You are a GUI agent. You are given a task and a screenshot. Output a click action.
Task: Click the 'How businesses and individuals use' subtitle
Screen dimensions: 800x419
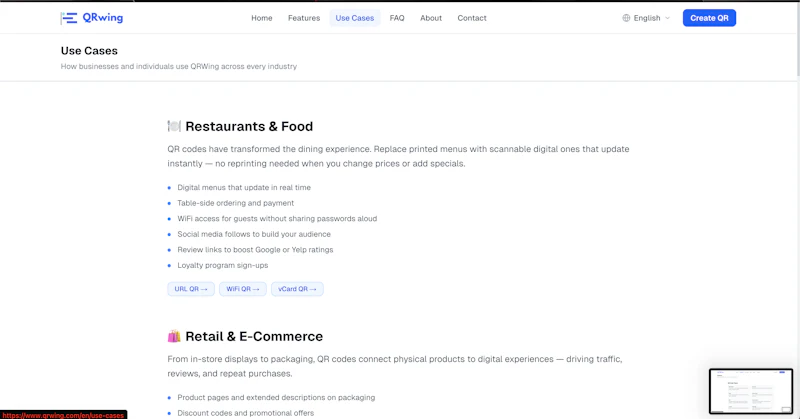179,66
